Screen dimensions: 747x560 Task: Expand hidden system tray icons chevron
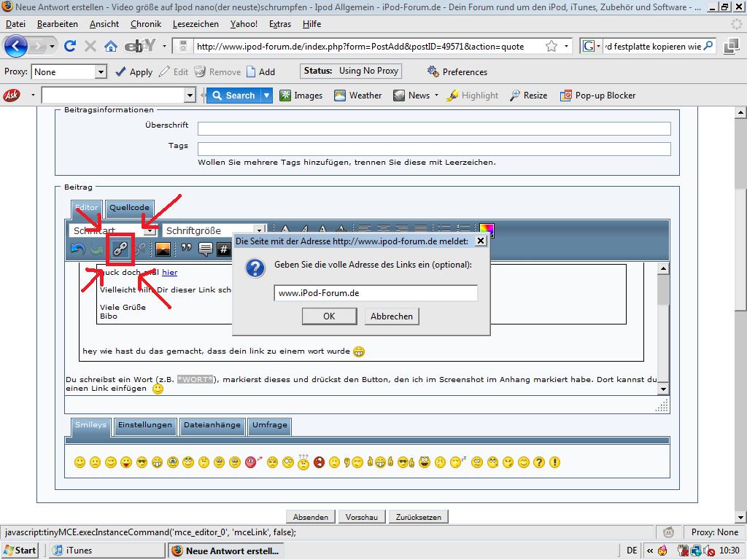(650, 551)
